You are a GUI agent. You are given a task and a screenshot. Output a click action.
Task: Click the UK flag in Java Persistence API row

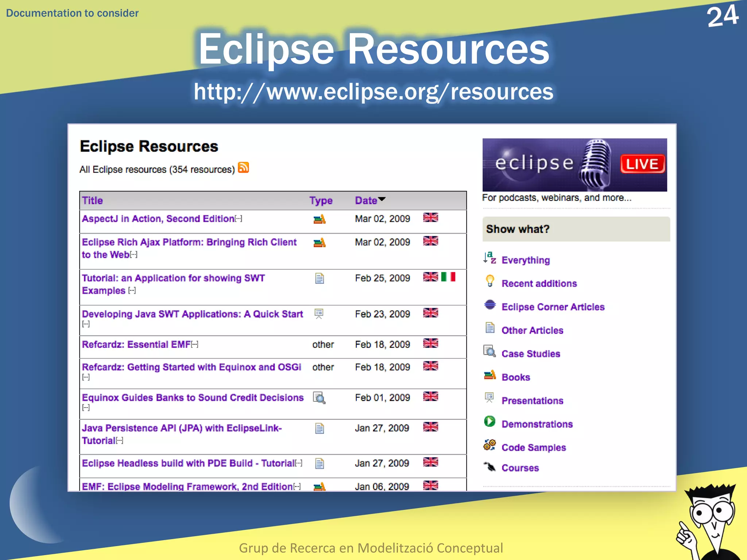(430, 427)
